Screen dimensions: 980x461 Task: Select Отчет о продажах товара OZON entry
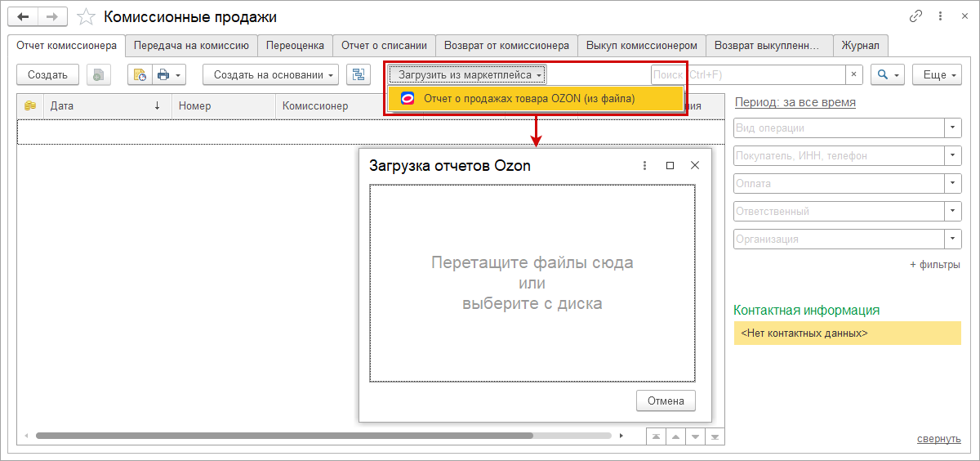pyautogui.click(x=535, y=98)
